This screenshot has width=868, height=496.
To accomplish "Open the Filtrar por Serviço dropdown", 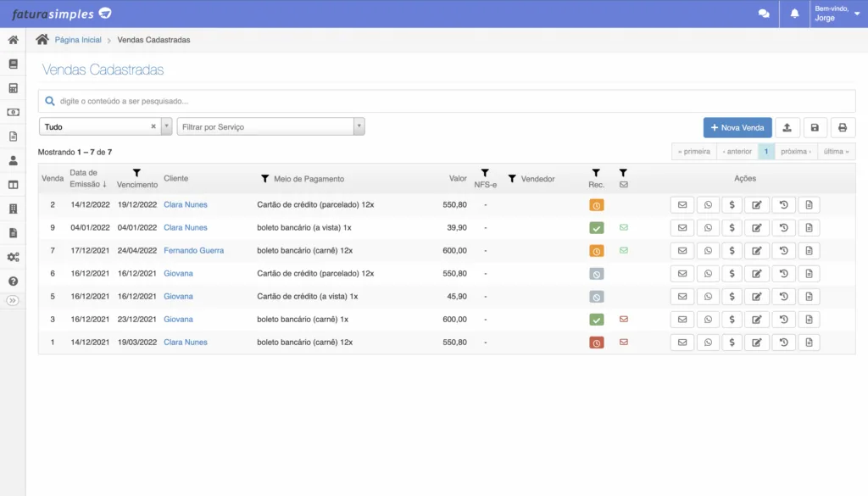I will 270,126.
